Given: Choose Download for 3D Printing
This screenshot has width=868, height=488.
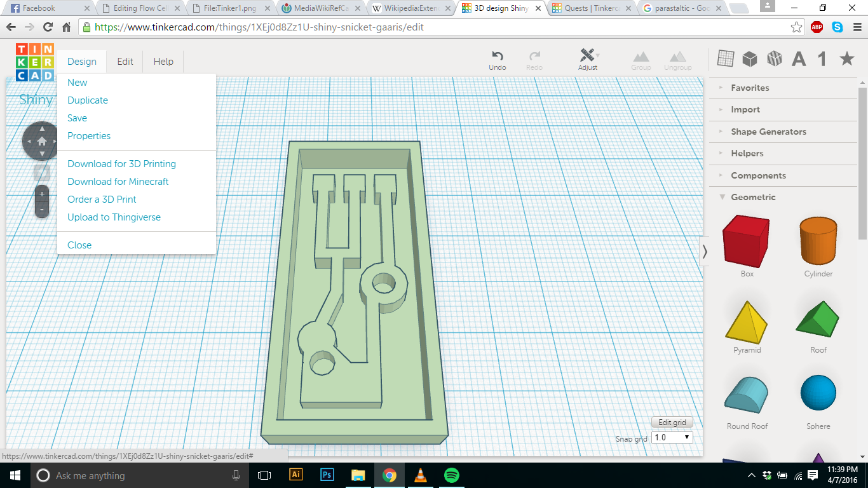Looking at the screenshot, I should click(x=121, y=164).
